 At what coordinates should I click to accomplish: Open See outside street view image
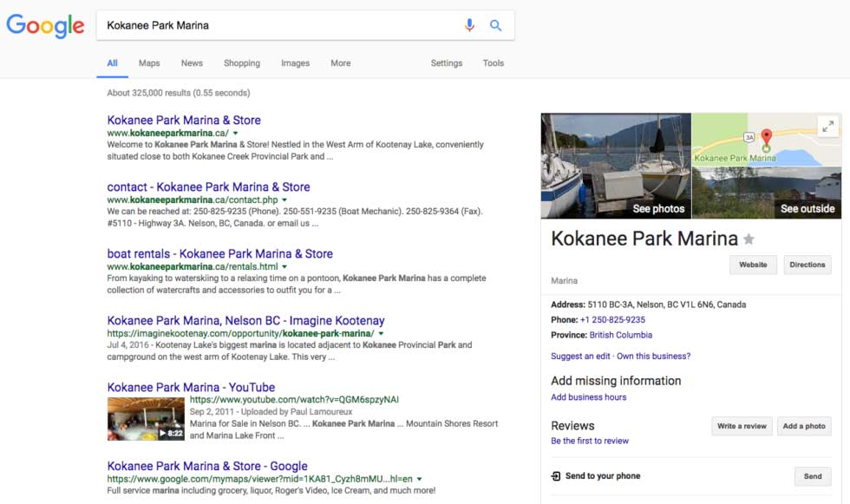click(x=767, y=193)
